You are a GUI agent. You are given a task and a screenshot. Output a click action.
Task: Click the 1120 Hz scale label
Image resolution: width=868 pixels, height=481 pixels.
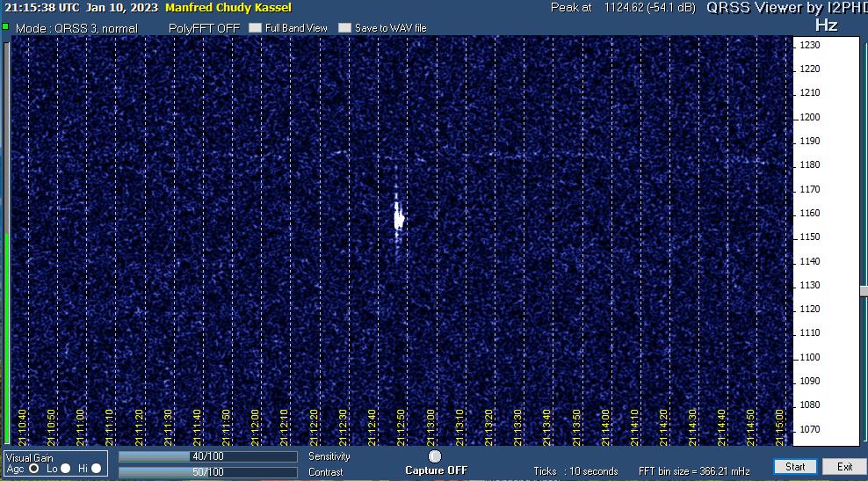pos(810,309)
